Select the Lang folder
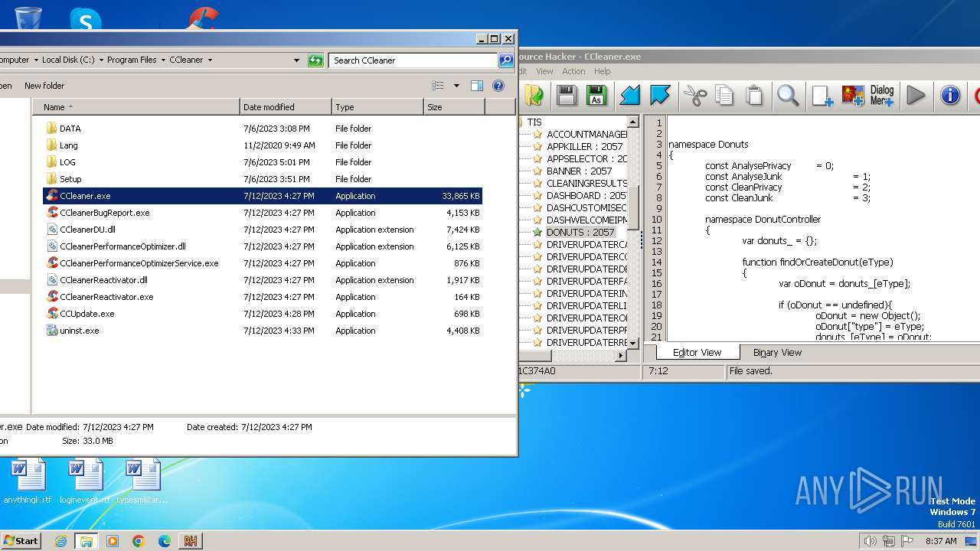This screenshot has height=551, width=980. click(68, 145)
